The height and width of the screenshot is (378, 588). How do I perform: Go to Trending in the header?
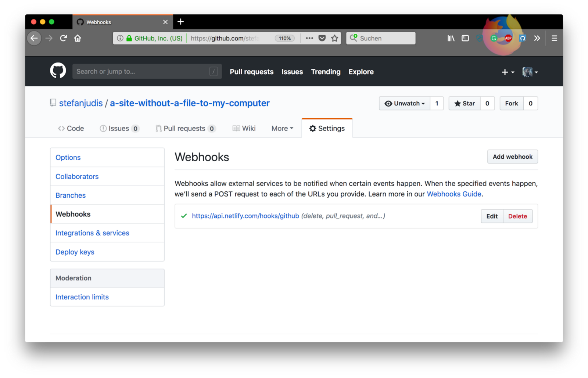point(326,72)
